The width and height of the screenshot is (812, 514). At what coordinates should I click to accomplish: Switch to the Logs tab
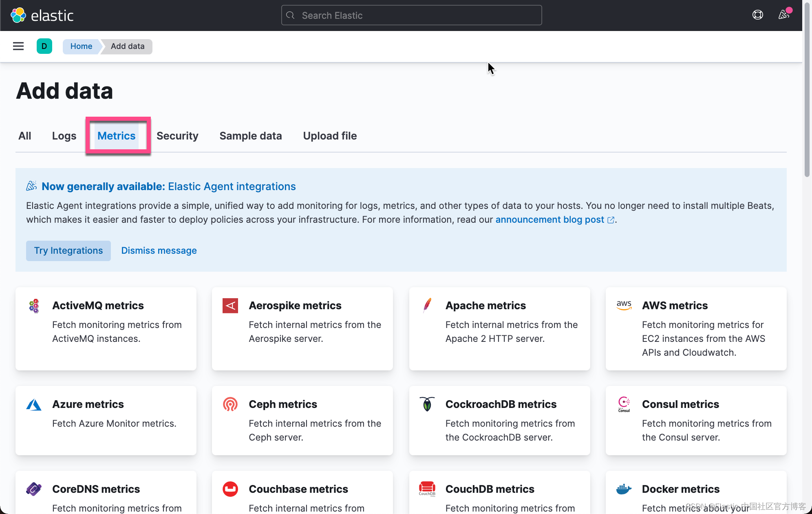click(x=64, y=136)
